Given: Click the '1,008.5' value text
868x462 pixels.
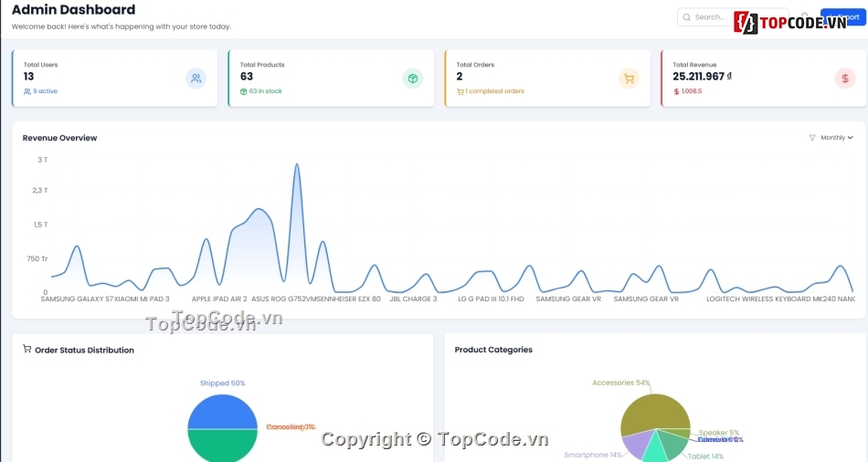Looking at the screenshot, I should [692, 91].
